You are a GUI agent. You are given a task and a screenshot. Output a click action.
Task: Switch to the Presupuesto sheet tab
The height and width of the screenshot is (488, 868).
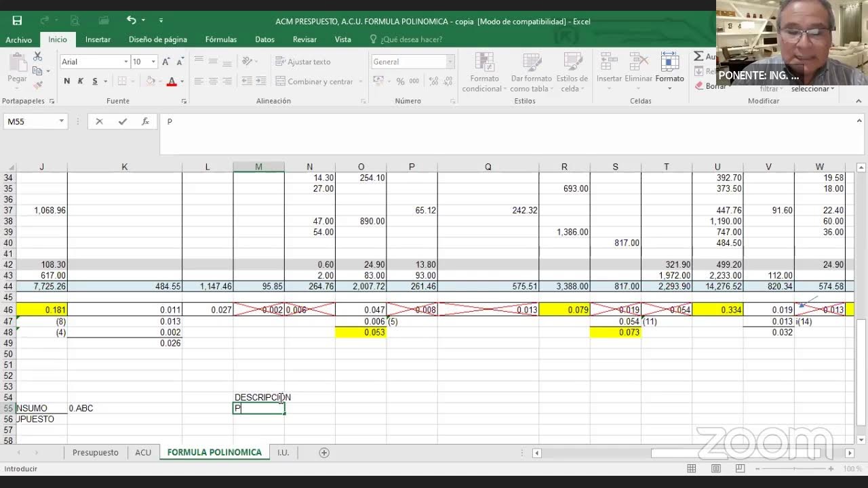96,452
